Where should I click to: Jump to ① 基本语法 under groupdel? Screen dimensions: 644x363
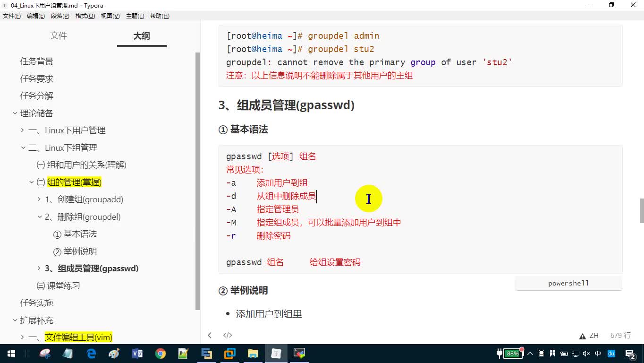point(75,234)
